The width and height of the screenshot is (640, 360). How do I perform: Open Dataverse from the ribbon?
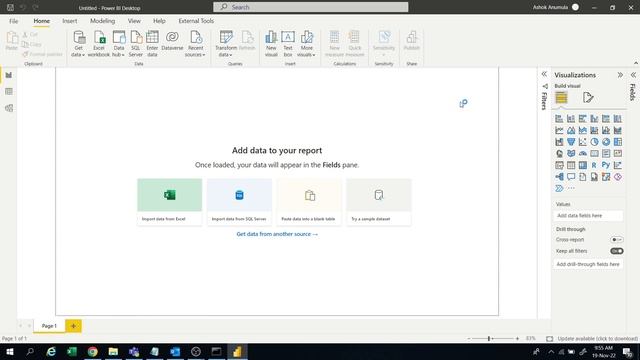pyautogui.click(x=172, y=41)
